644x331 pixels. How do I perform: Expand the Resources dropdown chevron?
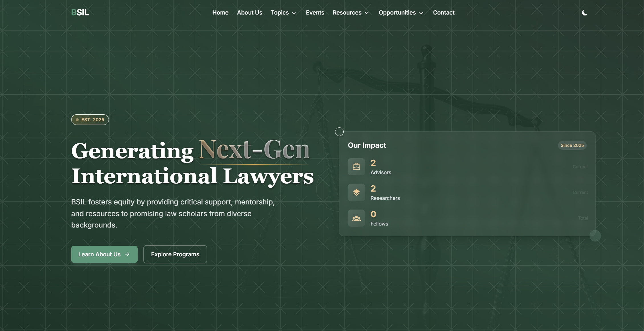tap(367, 13)
